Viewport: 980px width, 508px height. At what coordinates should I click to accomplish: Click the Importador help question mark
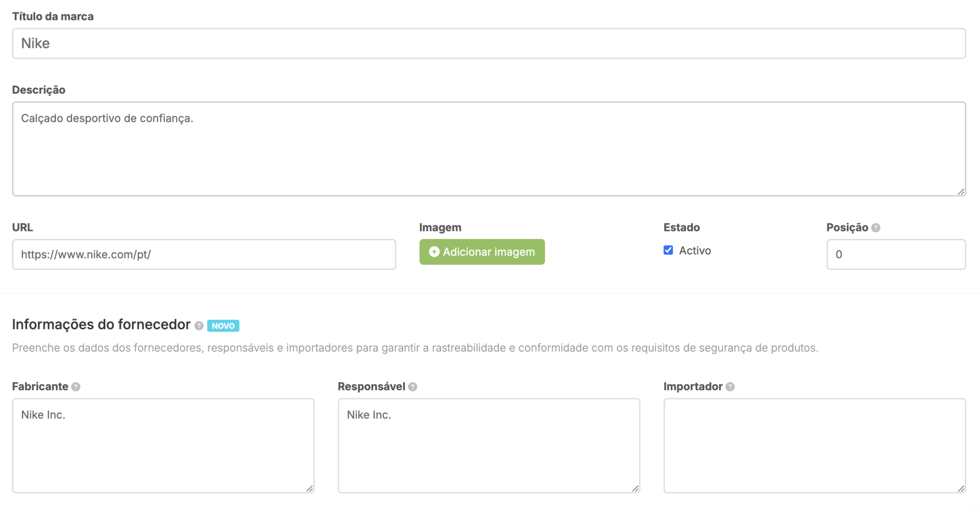coord(729,387)
